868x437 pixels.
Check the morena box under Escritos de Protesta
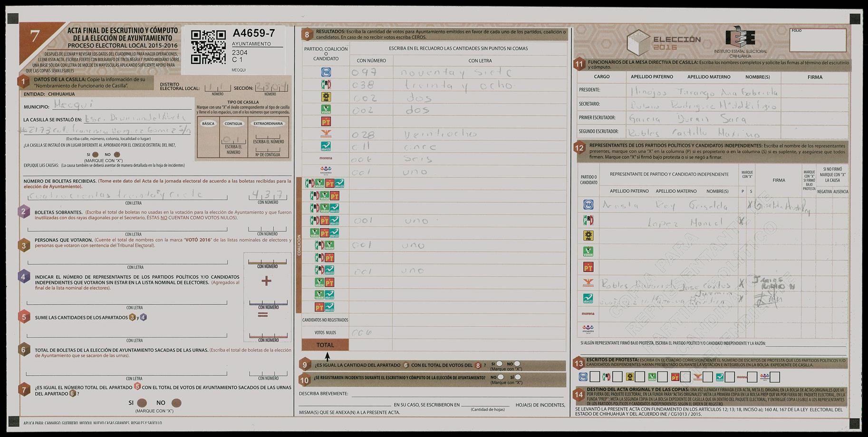752,378
